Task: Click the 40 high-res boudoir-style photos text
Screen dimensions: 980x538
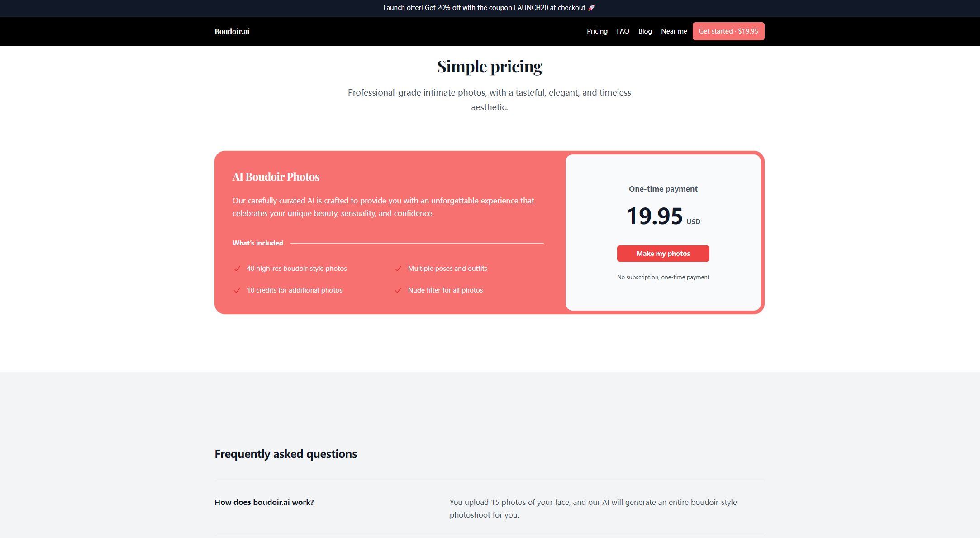Action: [297, 269]
